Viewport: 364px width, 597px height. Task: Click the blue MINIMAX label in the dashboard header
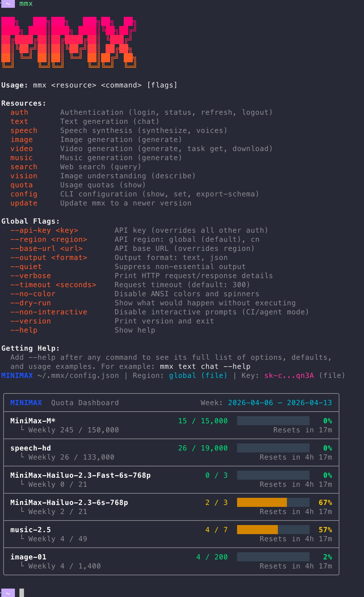click(26, 403)
